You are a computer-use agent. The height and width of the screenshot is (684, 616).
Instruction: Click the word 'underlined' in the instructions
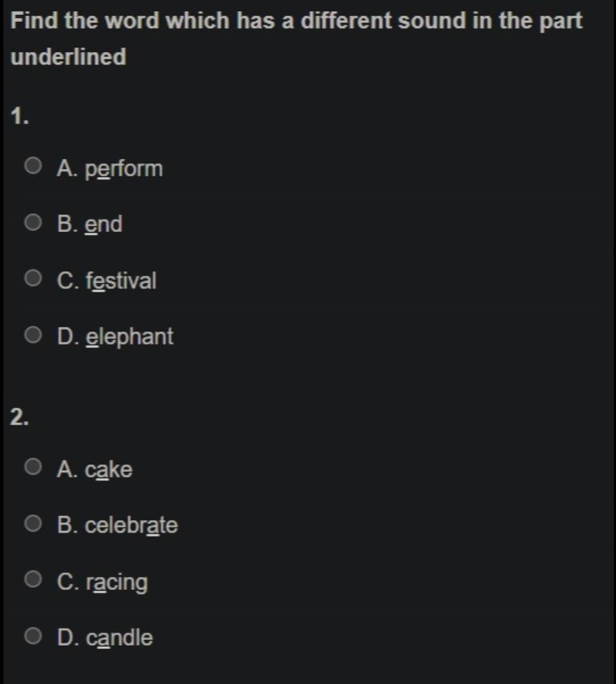(69, 57)
